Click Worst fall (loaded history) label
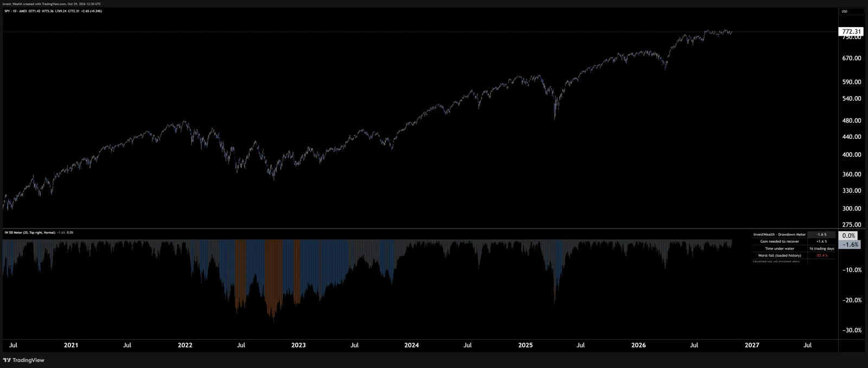This screenshot has width=868, height=368. pyautogui.click(x=780, y=256)
